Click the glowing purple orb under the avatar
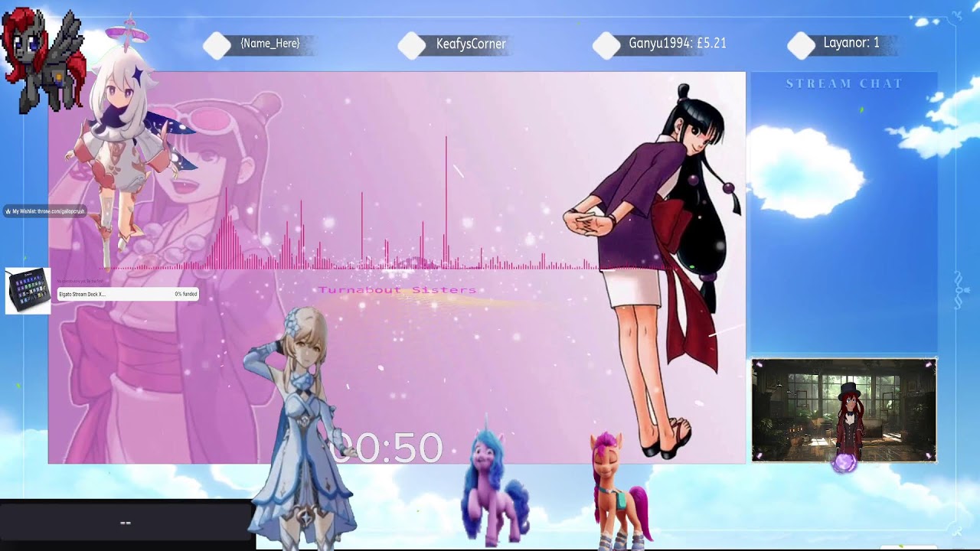980x551 pixels. pos(845,462)
